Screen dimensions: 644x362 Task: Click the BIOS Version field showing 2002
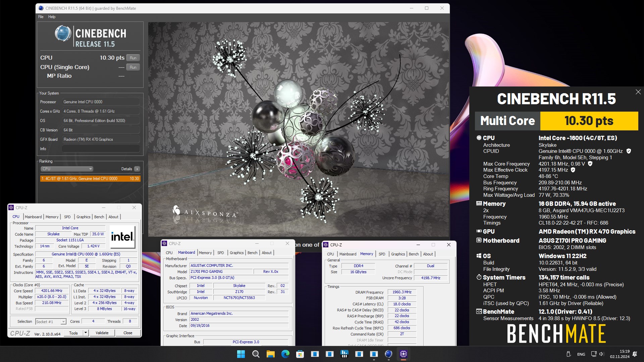tap(239, 319)
